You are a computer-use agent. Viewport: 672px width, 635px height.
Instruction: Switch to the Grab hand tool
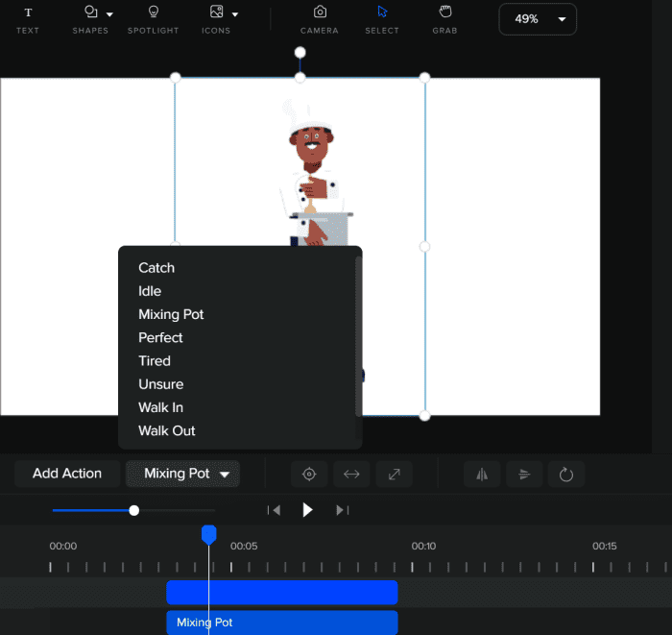pyautogui.click(x=444, y=19)
